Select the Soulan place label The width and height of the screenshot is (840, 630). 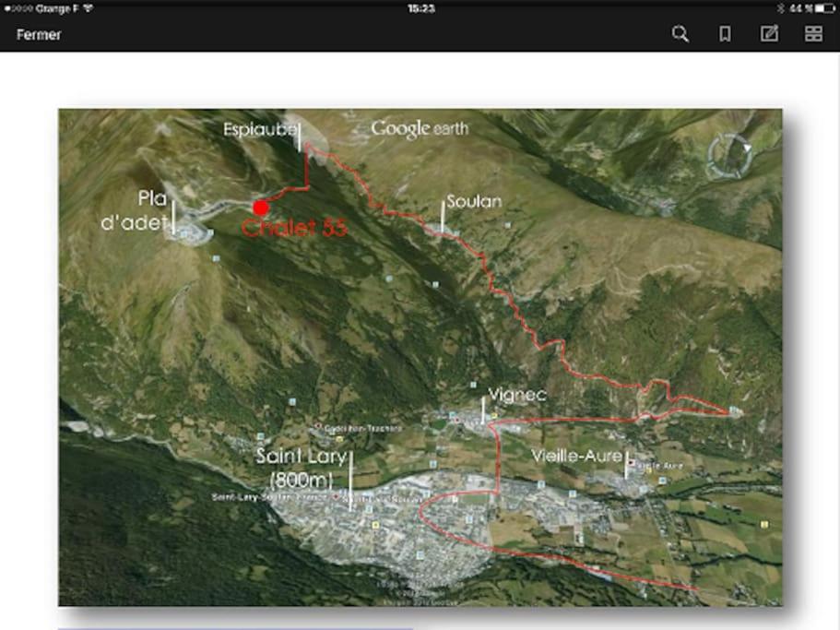pos(474,201)
